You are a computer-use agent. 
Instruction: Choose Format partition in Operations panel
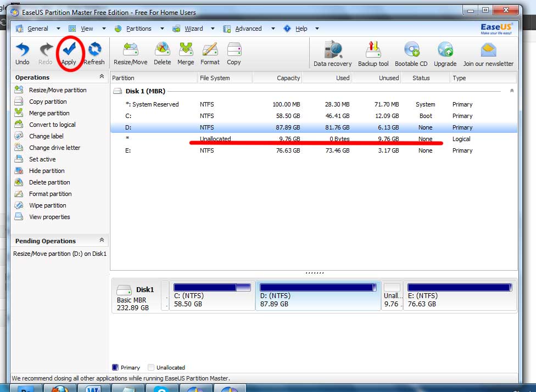[x=43, y=194]
